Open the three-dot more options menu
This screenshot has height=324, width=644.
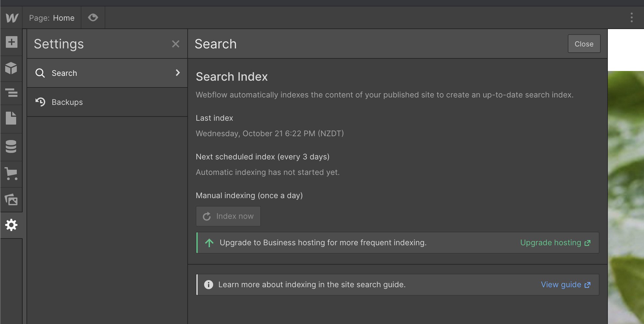631,17
